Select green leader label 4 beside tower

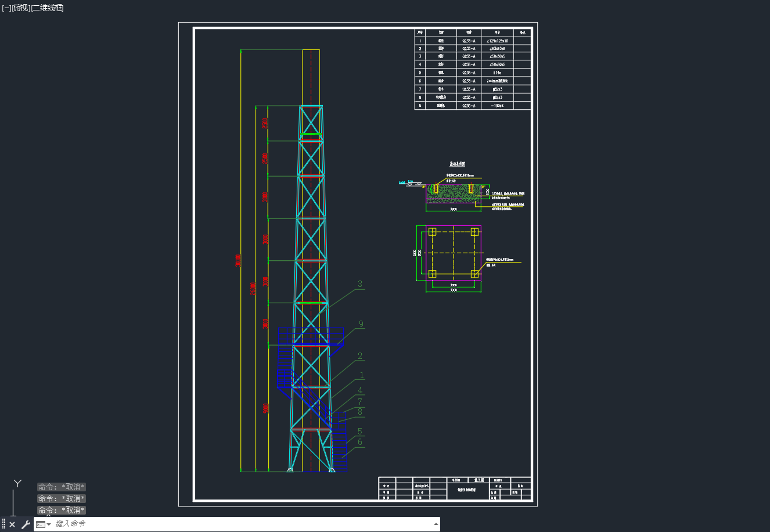tap(360, 390)
